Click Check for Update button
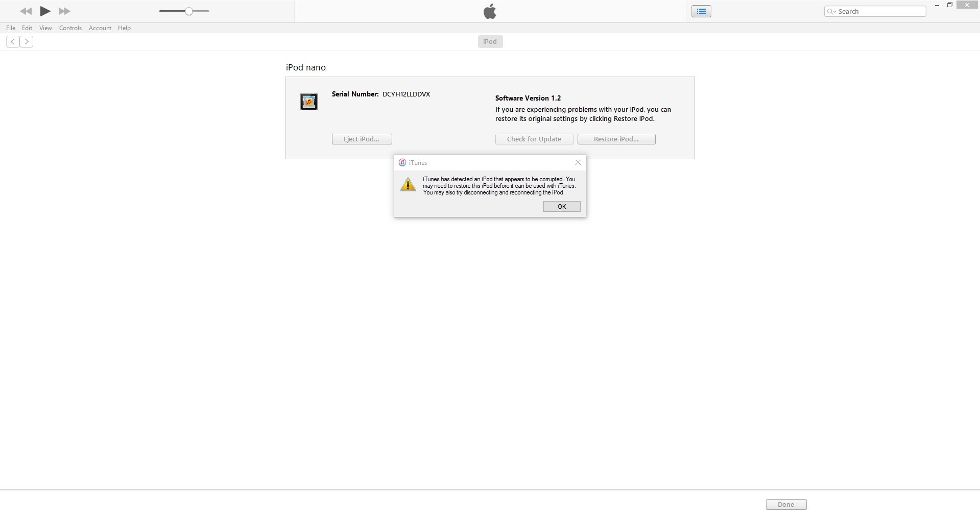This screenshot has height=517, width=980. coord(534,139)
